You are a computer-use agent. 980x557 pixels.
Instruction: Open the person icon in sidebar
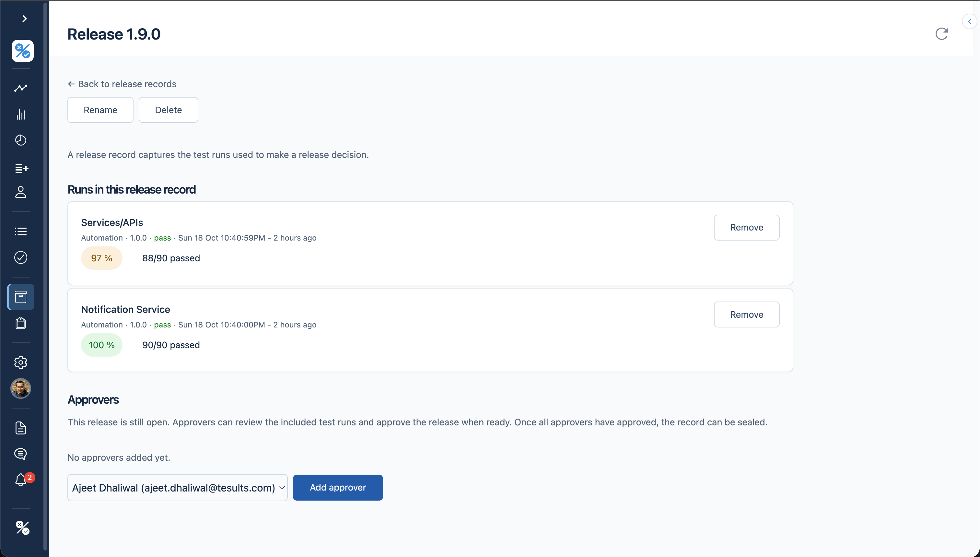21,192
